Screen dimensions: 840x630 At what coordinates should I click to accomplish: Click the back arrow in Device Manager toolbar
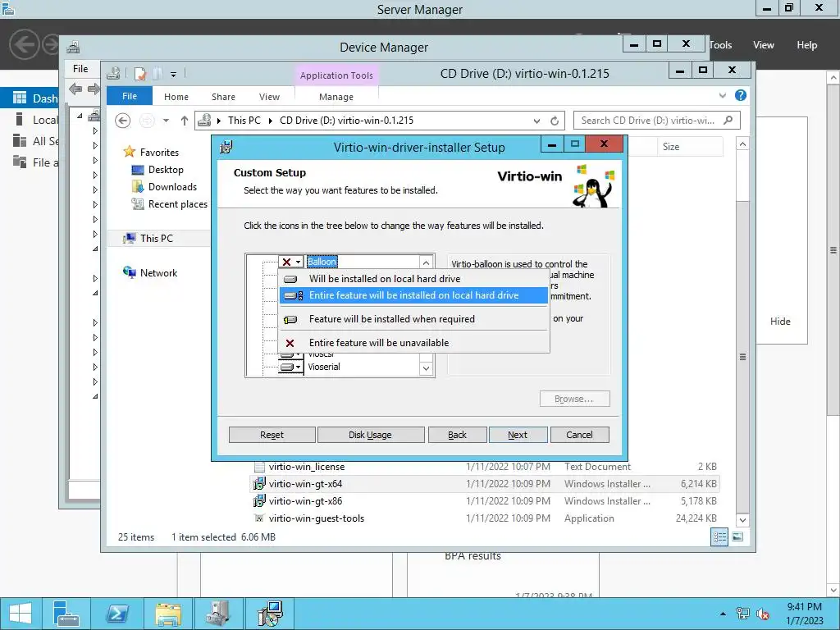[x=75, y=89]
